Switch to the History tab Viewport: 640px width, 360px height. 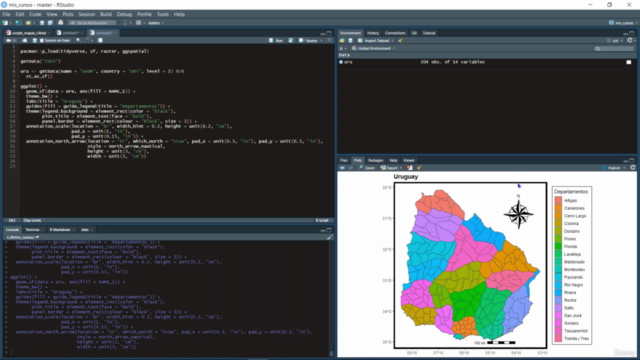373,33
